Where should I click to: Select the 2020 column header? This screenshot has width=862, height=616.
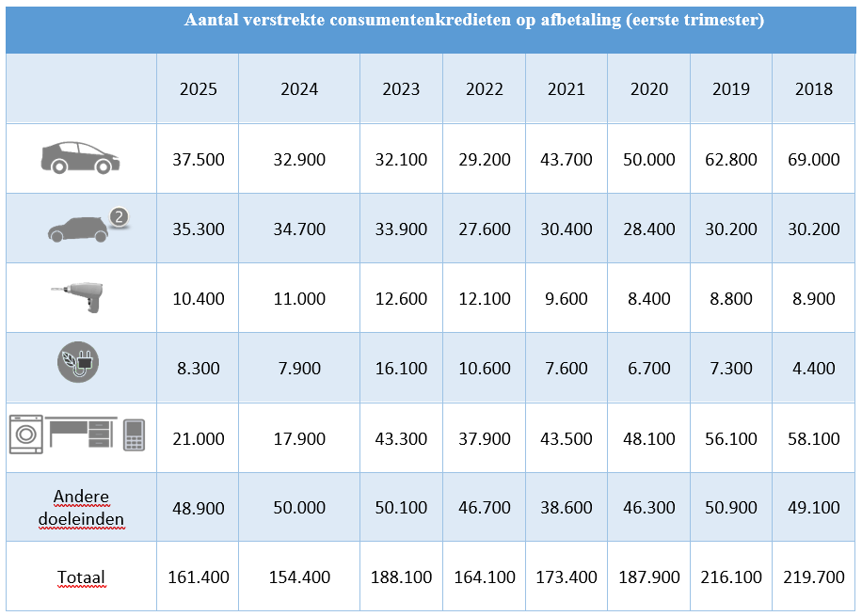click(649, 89)
